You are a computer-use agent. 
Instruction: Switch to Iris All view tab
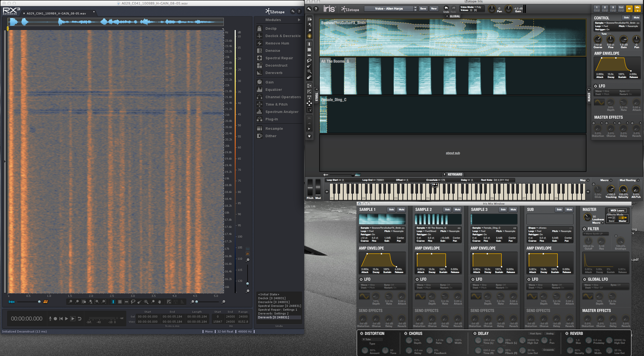pos(629,8)
